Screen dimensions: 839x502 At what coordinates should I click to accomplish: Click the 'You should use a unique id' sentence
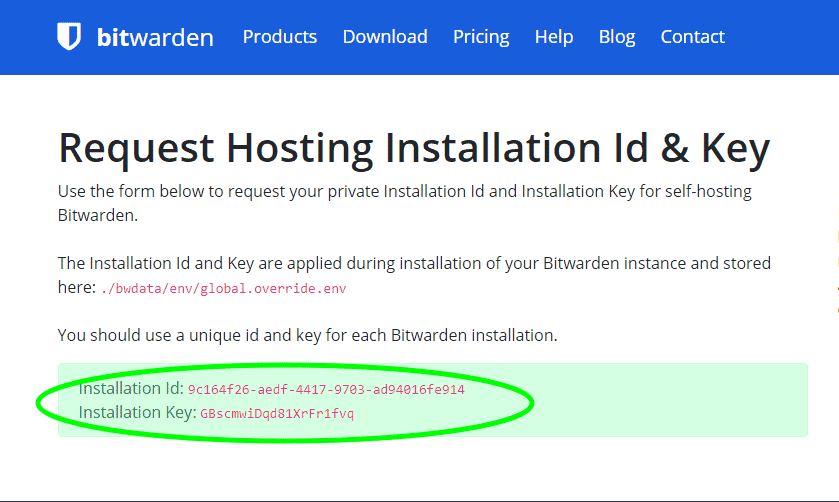pyautogui.click(x=308, y=335)
